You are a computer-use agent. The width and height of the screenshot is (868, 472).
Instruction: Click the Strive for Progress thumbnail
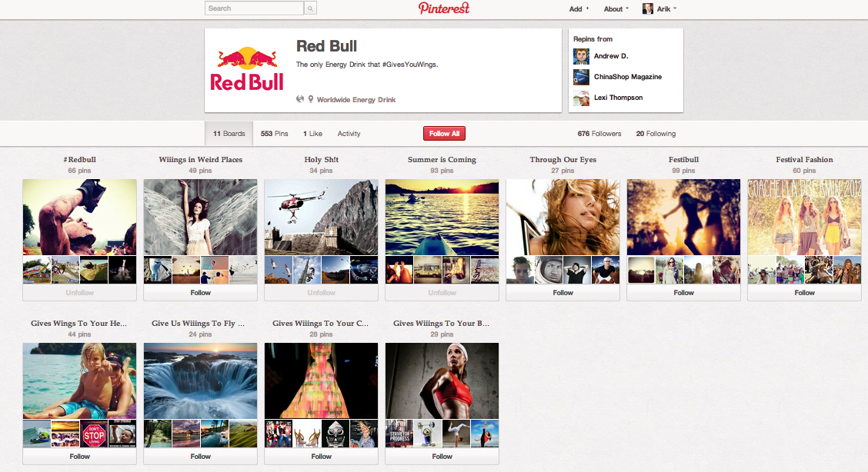coord(399,434)
